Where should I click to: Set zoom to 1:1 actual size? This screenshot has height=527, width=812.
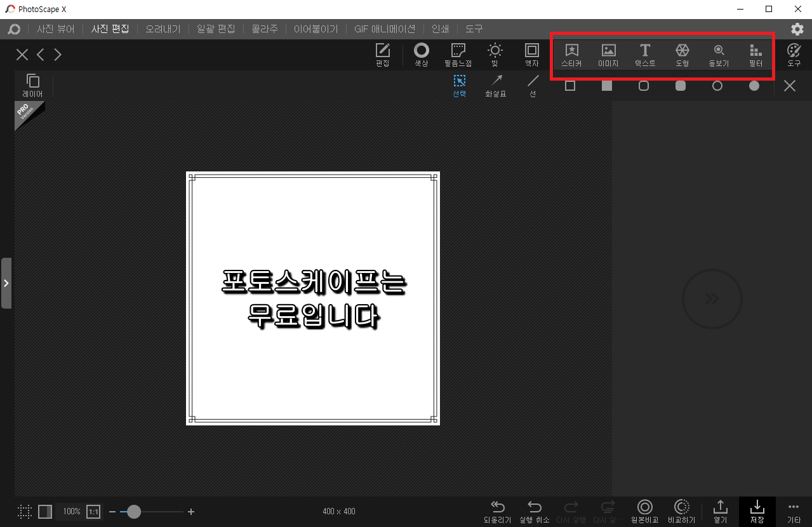[x=93, y=512]
